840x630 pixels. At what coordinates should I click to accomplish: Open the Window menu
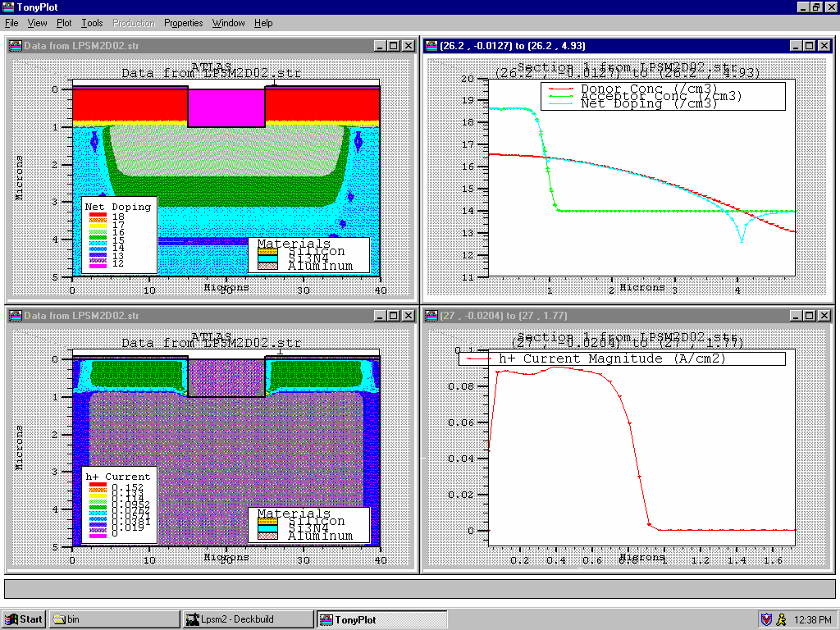click(228, 23)
